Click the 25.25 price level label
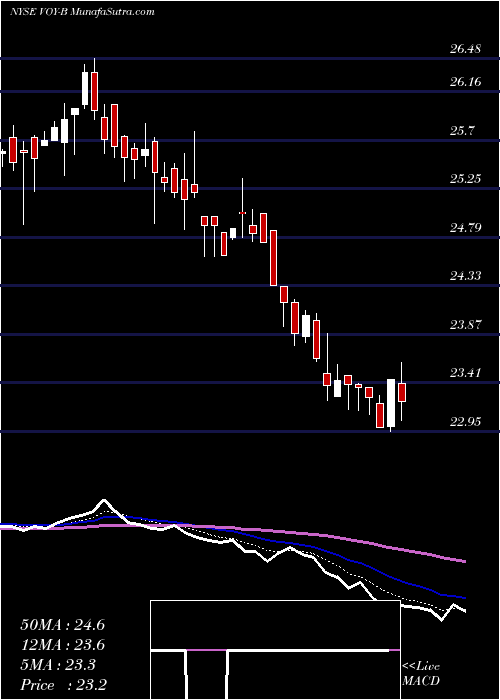This screenshot has width=500, height=700. point(466,179)
